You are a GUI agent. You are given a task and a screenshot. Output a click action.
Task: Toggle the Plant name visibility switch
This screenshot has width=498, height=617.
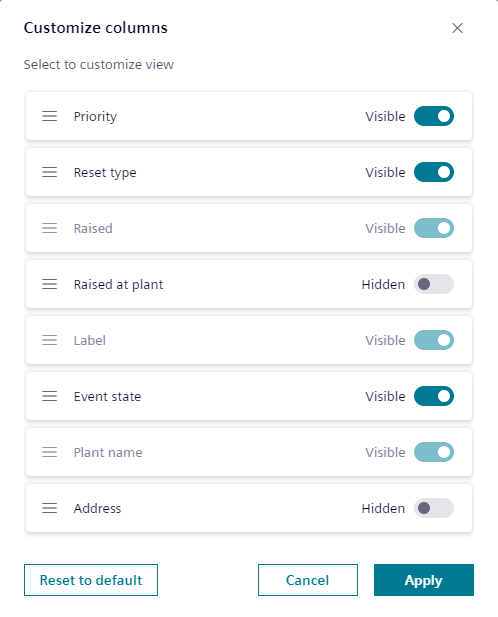434,452
